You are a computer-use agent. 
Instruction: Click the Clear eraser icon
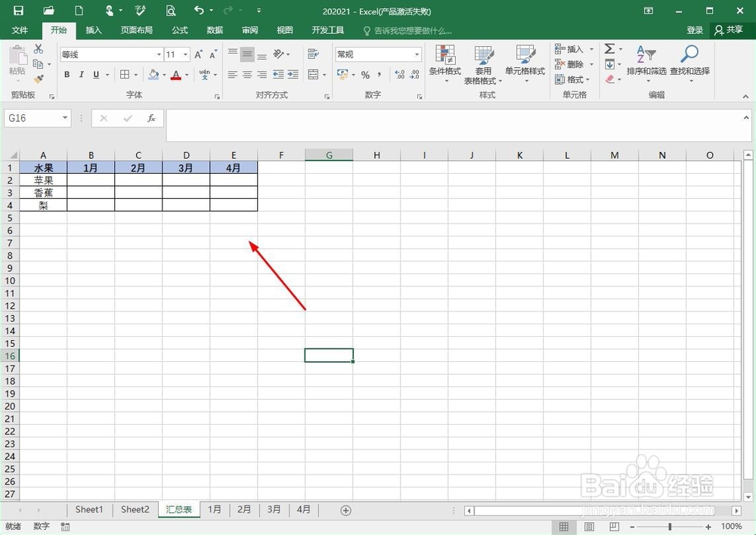pyautogui.click(x=609, y=79)
